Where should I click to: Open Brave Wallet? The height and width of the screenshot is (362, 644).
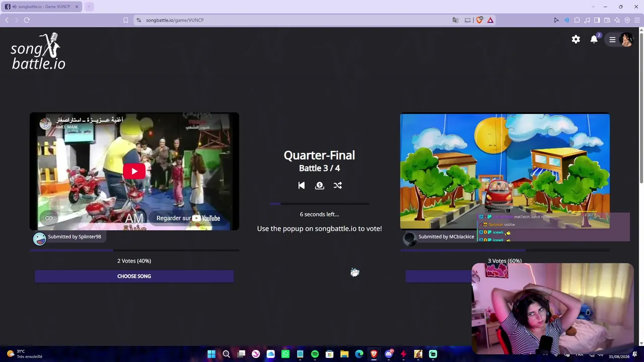point(607,20)
